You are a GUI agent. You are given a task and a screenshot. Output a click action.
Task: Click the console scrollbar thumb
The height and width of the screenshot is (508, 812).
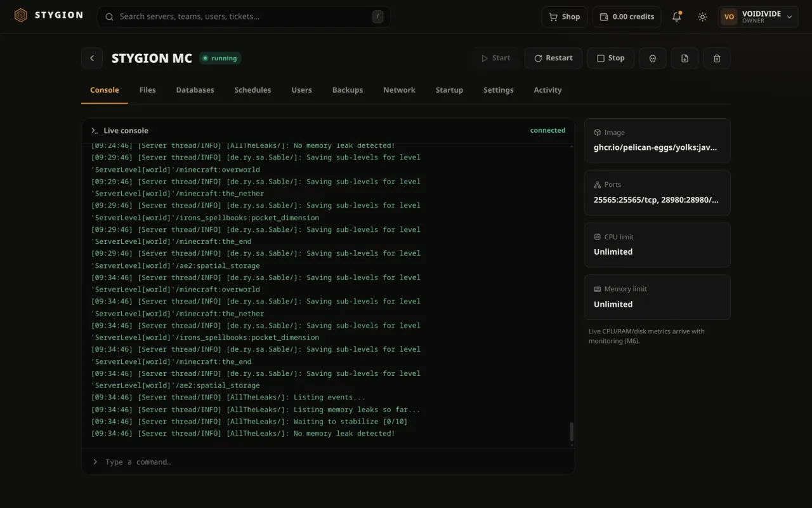572,432
